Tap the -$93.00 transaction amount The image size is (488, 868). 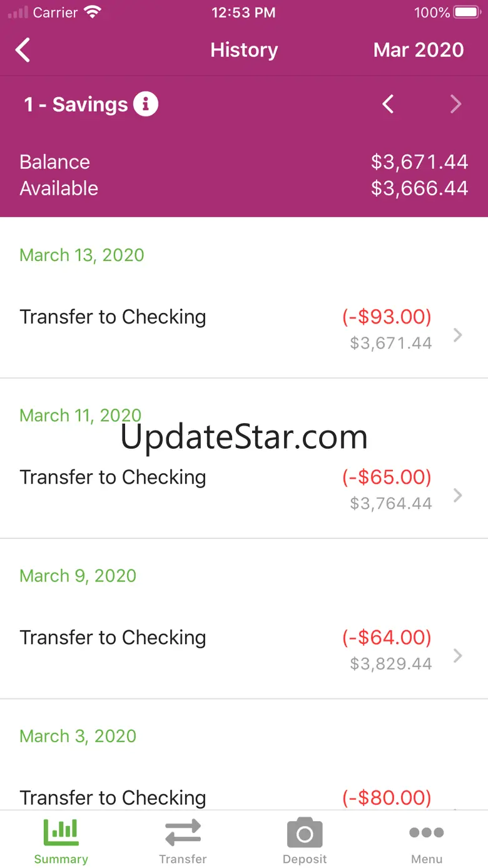pyautogui.click(x=387, y=317)
